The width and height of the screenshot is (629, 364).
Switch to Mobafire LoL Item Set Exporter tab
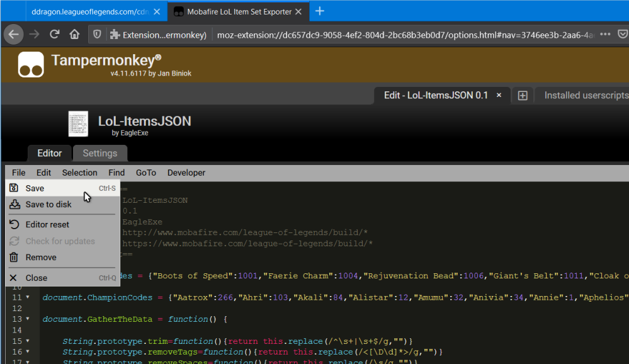coord(239,11)
